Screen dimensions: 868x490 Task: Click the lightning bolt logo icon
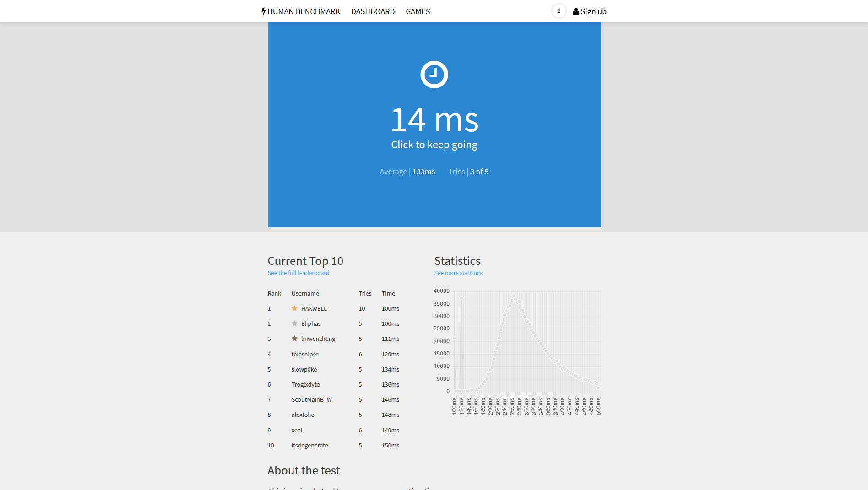tap(264, 11)
